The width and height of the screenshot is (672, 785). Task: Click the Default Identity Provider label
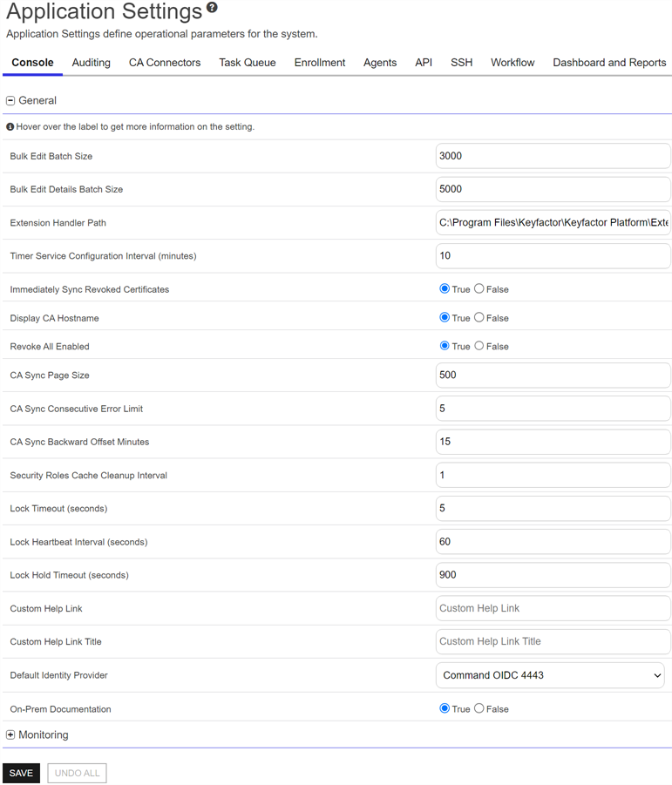[x=59, y=675]
